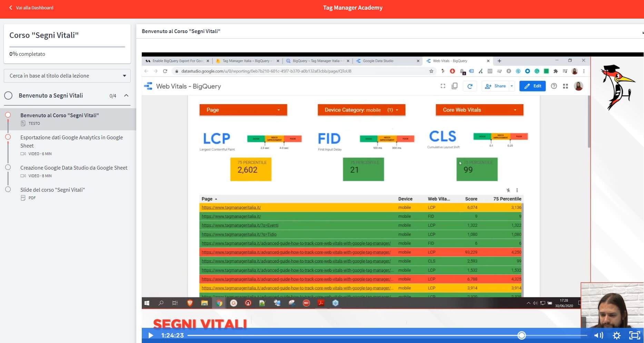
Task: Open table more options dots
Action: click(x=517, y=190)
